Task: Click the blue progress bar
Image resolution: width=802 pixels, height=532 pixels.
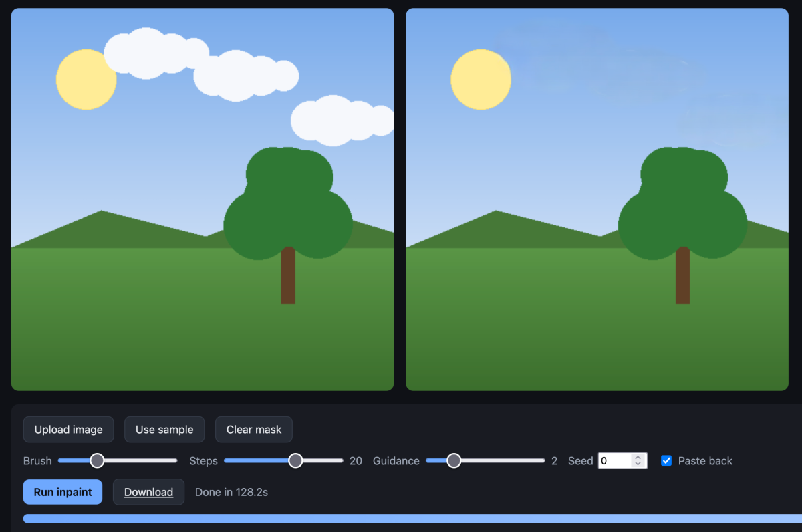Action: tap(412, 519)
